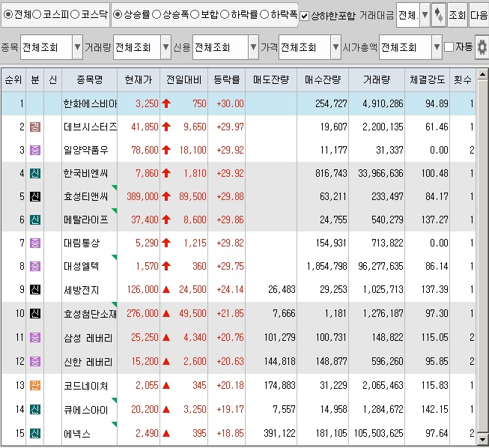Image resolution: width=489 pixels, height=448 pixels.
Task: Select the 상승폭 radio button
Action: coord(157,15)
